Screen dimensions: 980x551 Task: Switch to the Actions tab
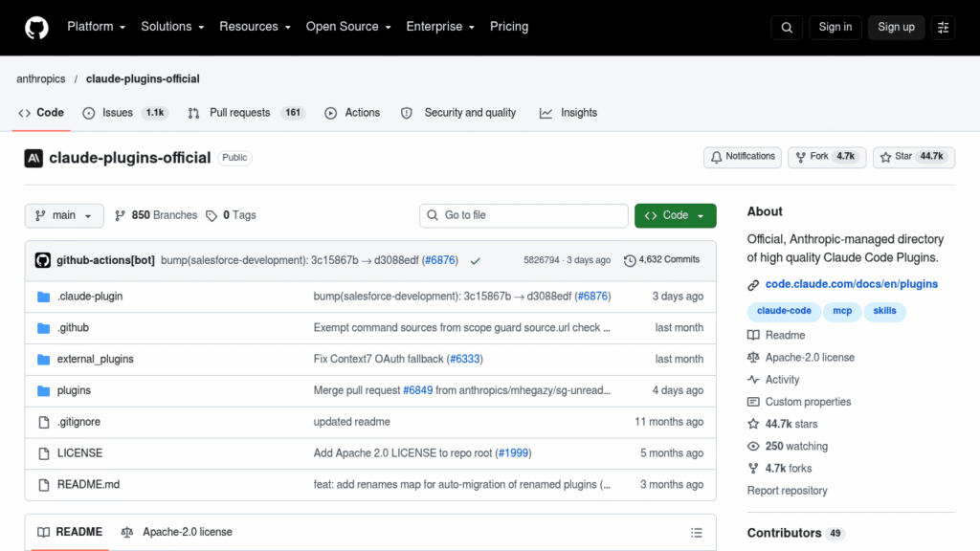click(x=352, y=113)
